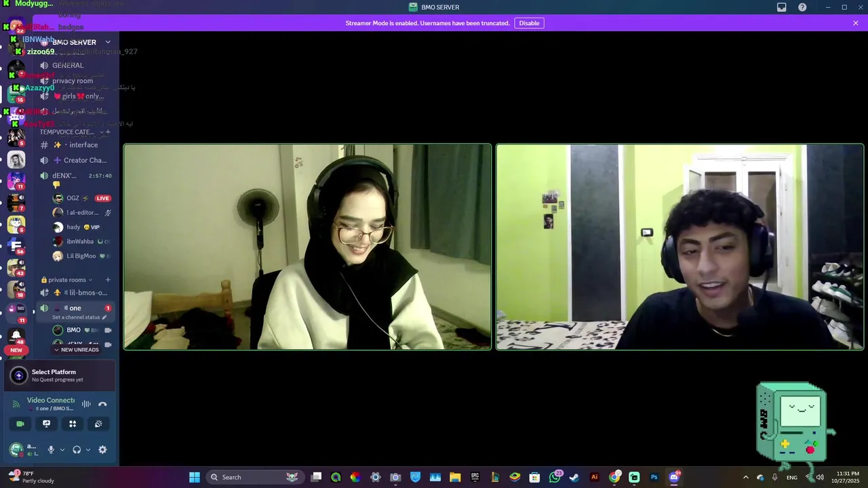Open the soundboard icon

tap(98, 424)
